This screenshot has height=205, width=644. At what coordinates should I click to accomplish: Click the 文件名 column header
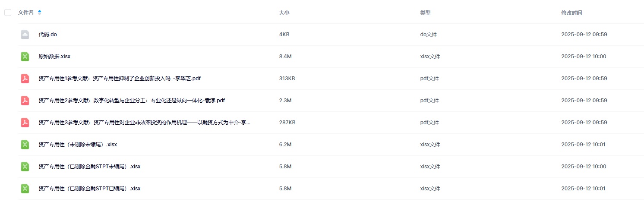26,13
